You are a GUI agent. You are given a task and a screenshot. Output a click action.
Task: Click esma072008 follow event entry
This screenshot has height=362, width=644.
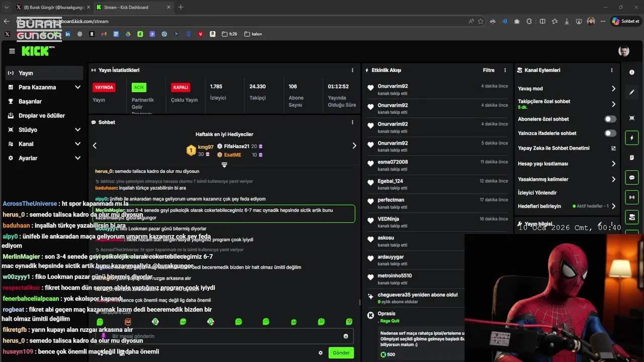[437, 165]
